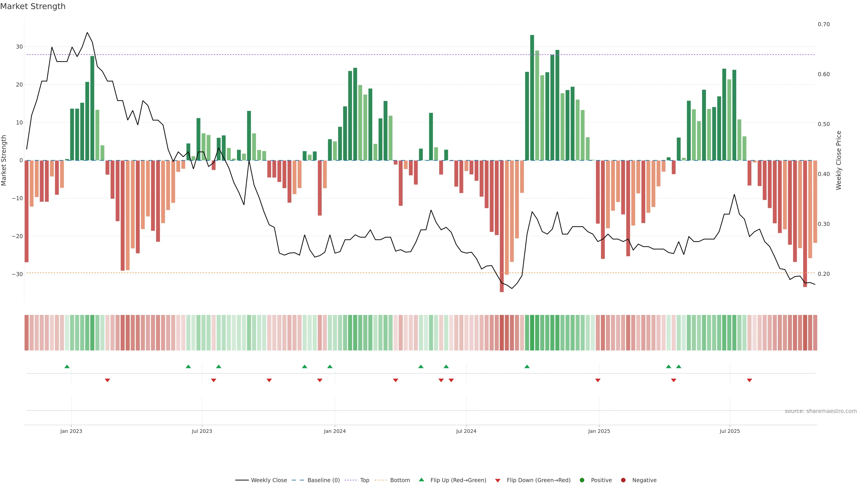Click the last red flip-down marker after Jul 2025
The width and height of the screenshot is (868, 488).
click(x=749, y=380)
